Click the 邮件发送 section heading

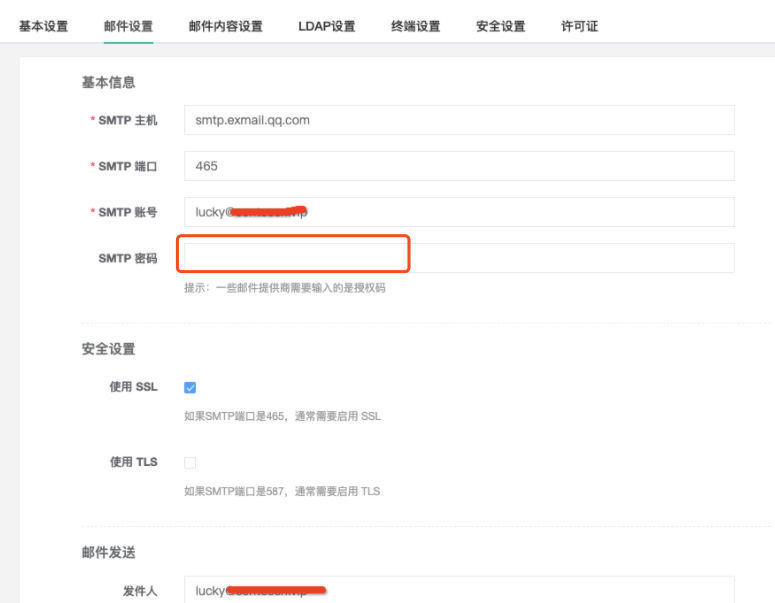[109, 552]
